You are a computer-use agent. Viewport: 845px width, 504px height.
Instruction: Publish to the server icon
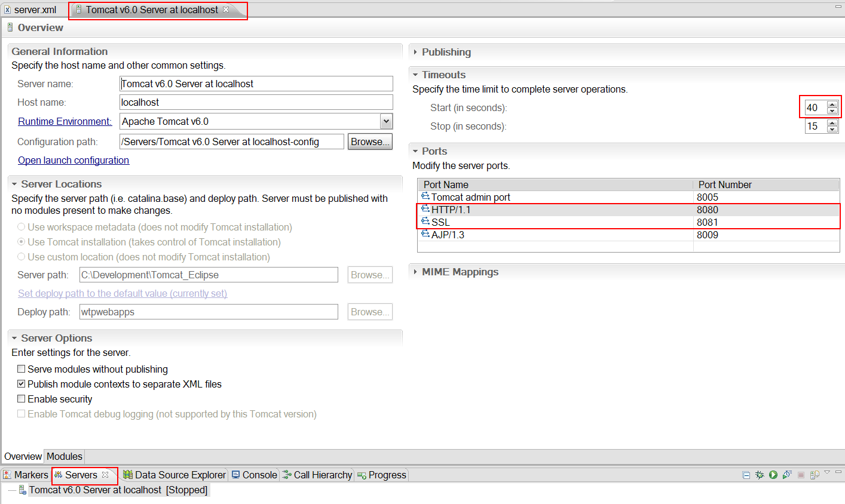(815, 475)
